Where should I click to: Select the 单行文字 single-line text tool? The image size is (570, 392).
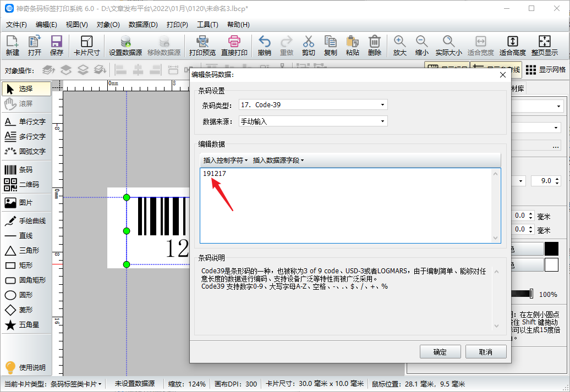tap(26, 122)
